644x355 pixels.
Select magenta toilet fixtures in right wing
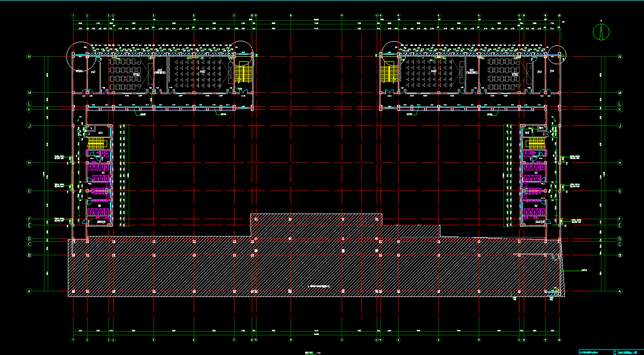click(x=534, y=178)
